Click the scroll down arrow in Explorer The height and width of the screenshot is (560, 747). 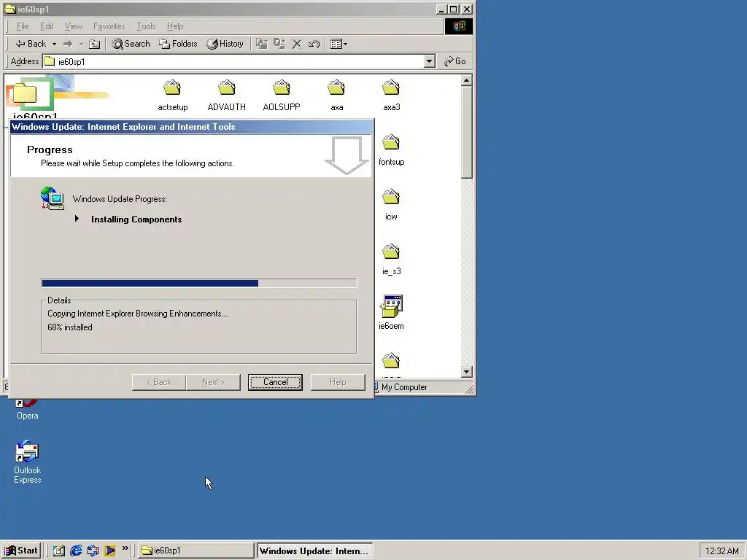coord(466,371)
